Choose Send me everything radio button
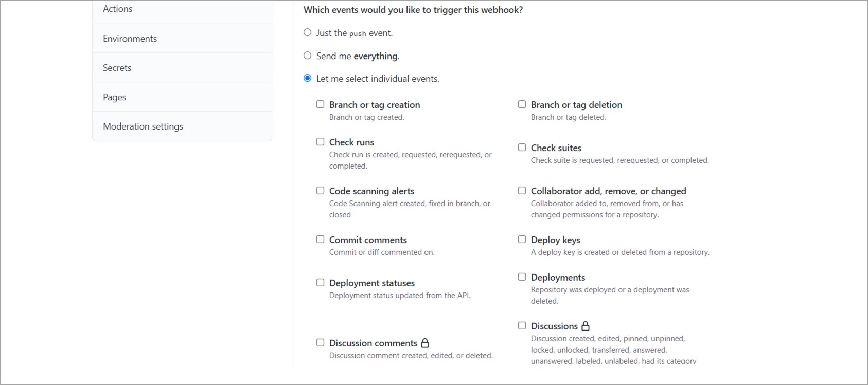 tap(308, 56)
